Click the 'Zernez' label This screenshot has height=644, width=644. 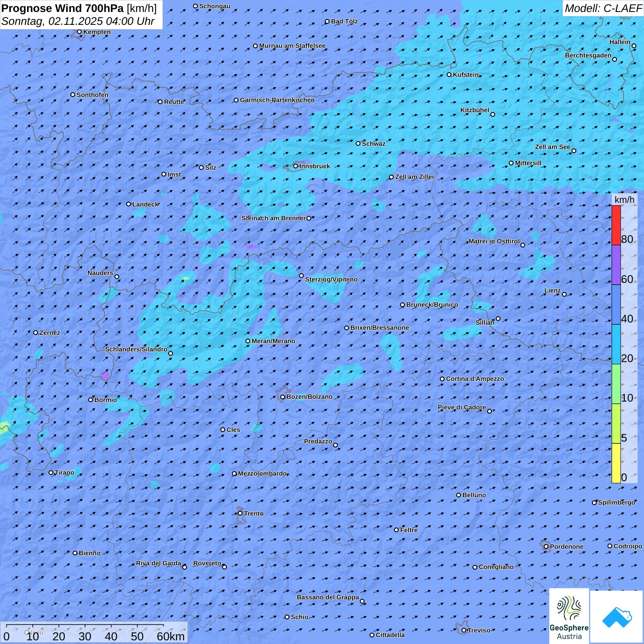tap(50, 333)
